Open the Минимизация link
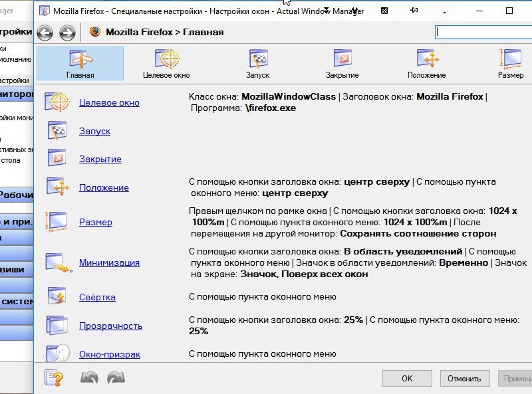The height and width of the screenshot is (394, 532). pos(109,262)
